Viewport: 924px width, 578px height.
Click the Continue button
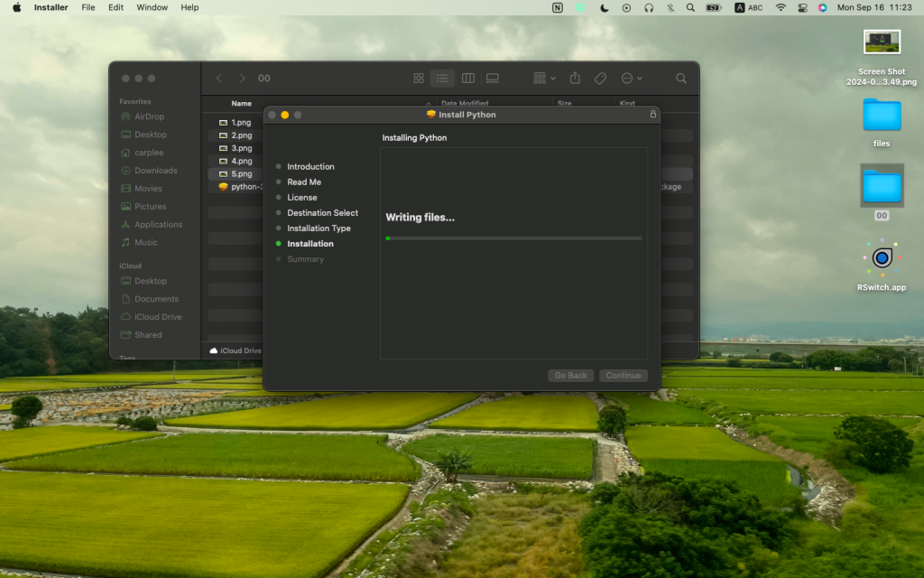coord(624,376)
